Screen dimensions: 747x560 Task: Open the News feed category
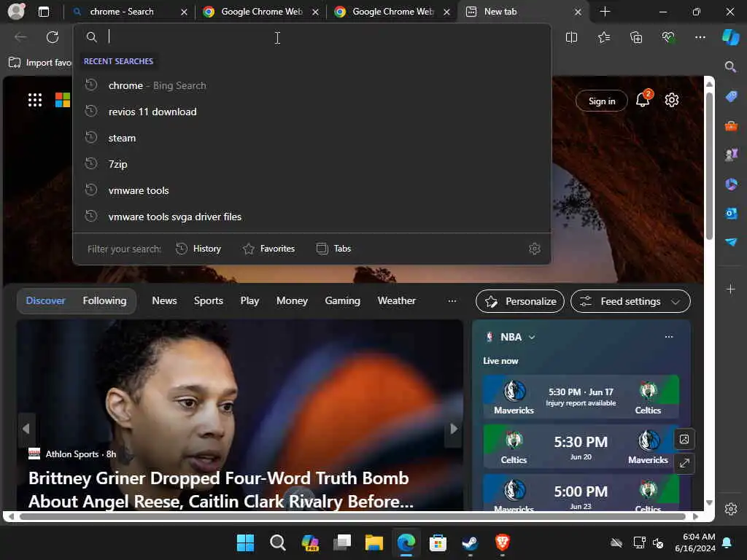coord(164,300)
